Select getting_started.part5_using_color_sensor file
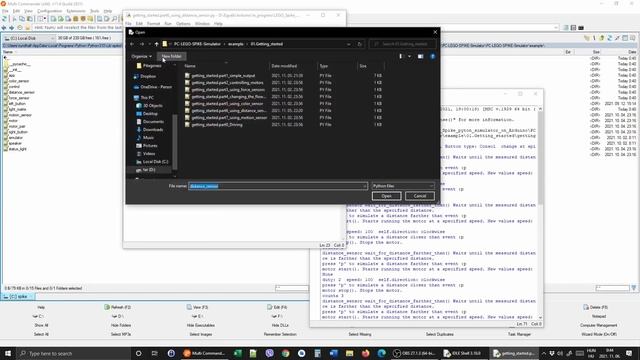 [x=227, y=103]
